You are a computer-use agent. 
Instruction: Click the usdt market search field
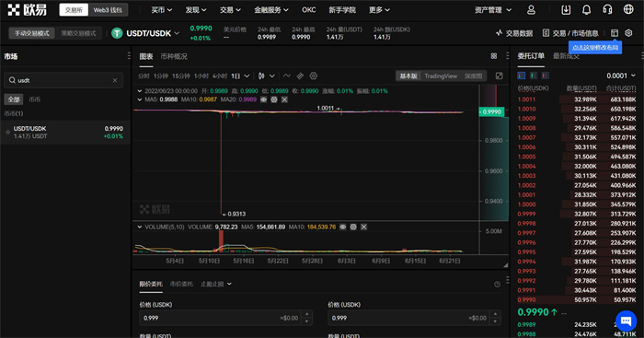point(63,80)
